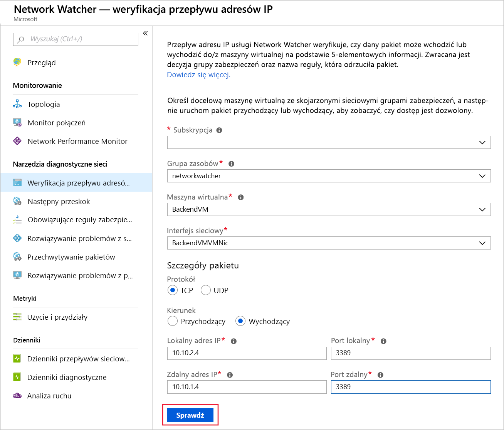Click the Network Performance Monitor diamond icon

pos(17,141)
